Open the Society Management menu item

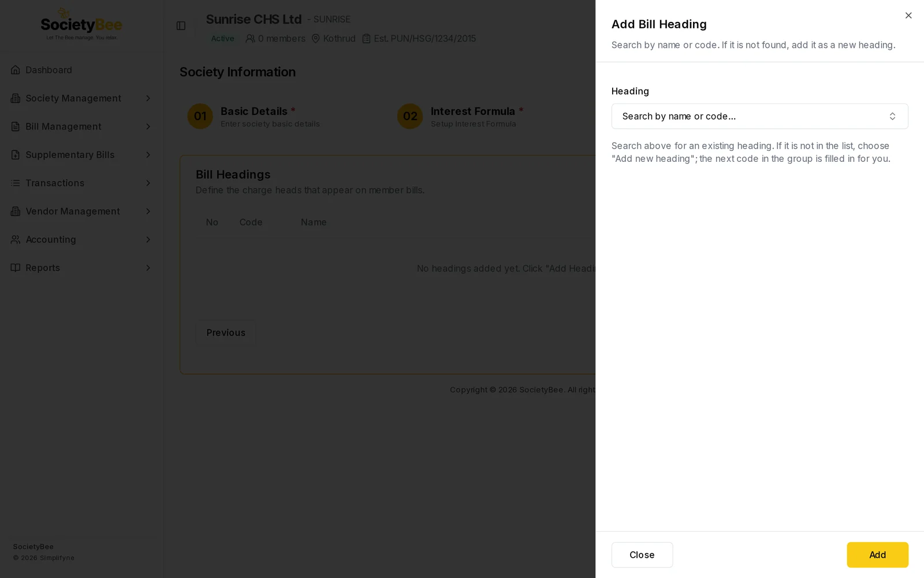[x=81, y=98]
